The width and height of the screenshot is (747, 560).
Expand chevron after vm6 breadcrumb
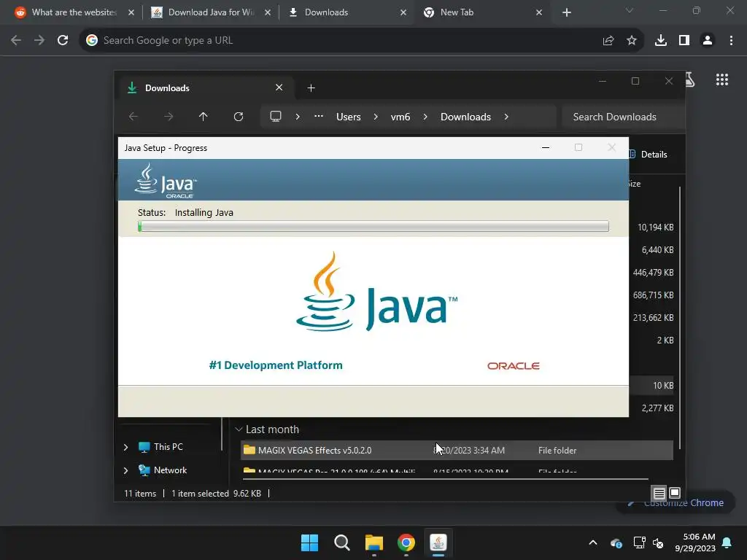pos(425,117)
